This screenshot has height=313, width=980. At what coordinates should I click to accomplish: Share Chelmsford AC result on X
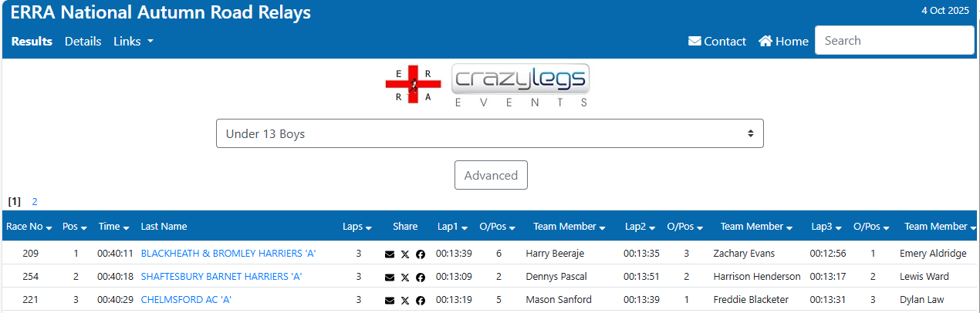click(405, 300)
